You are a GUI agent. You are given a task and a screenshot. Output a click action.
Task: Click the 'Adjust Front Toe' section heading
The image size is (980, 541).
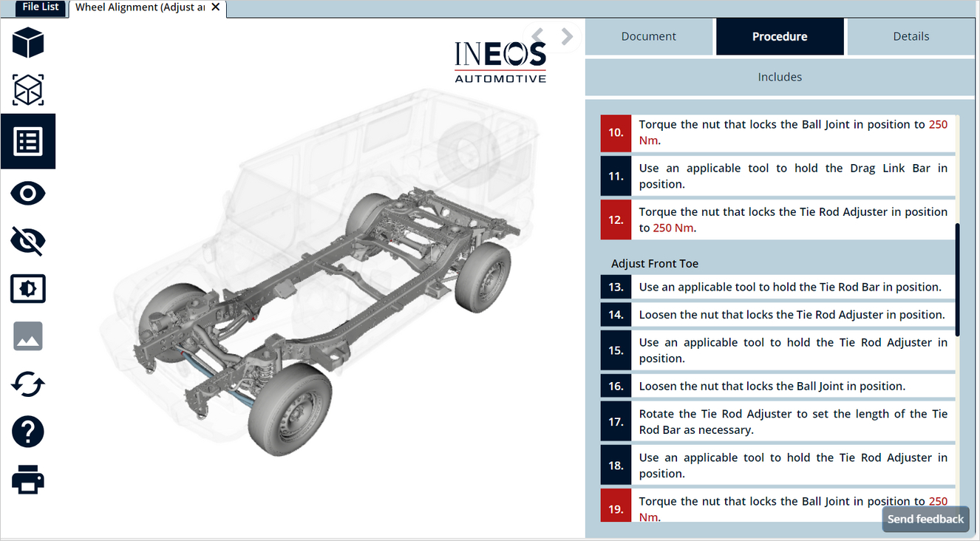655,263
